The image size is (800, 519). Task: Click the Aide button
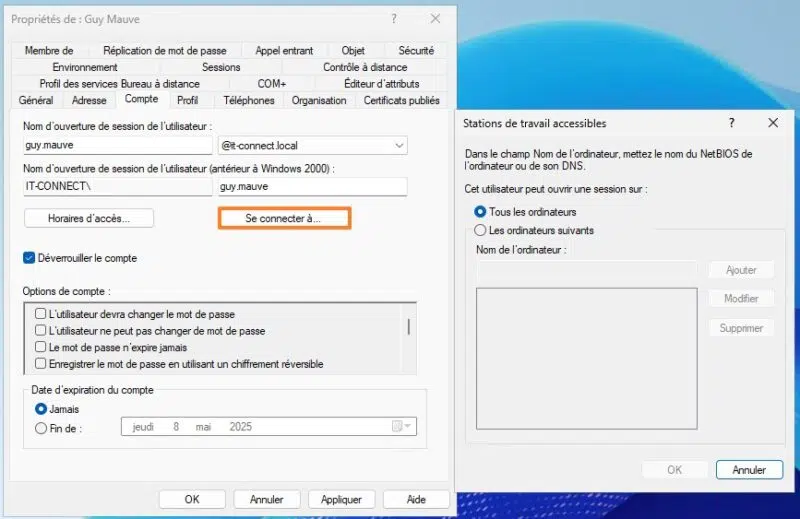(416, 499)
